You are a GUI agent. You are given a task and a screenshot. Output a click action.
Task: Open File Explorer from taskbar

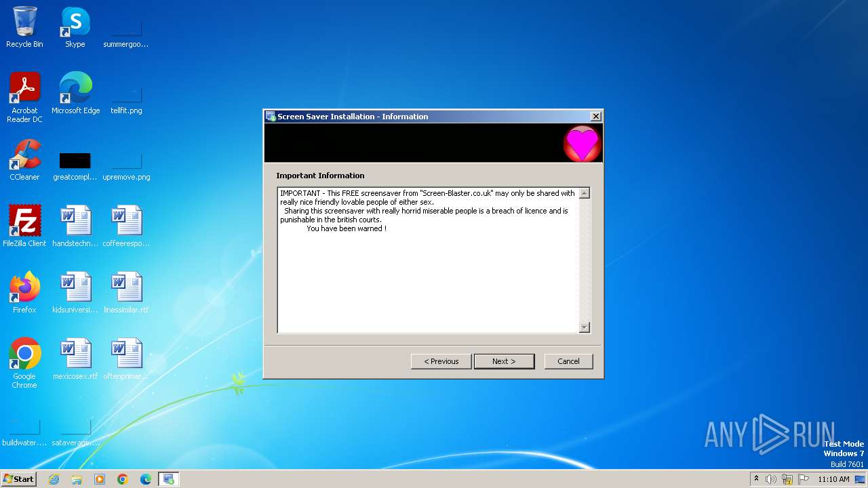[77, 479]
